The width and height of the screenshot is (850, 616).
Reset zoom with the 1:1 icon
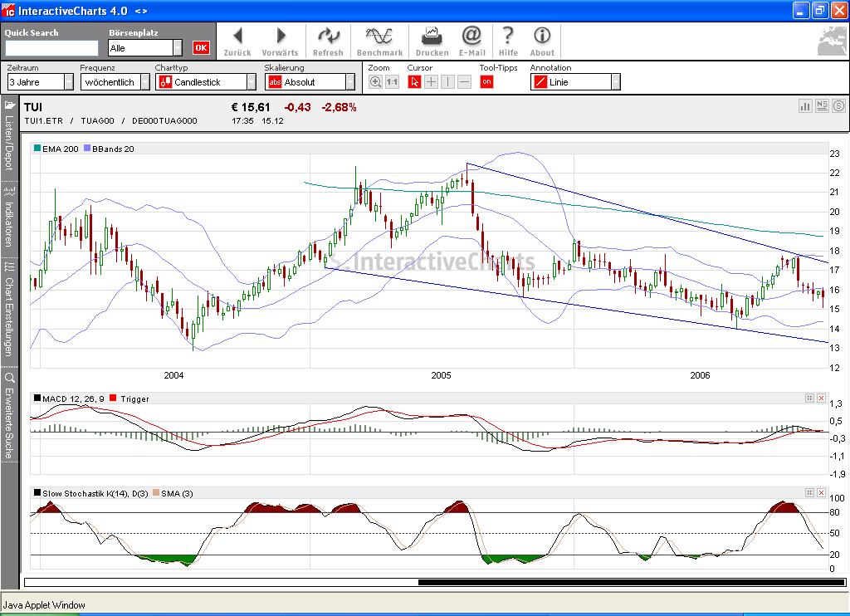392,82
